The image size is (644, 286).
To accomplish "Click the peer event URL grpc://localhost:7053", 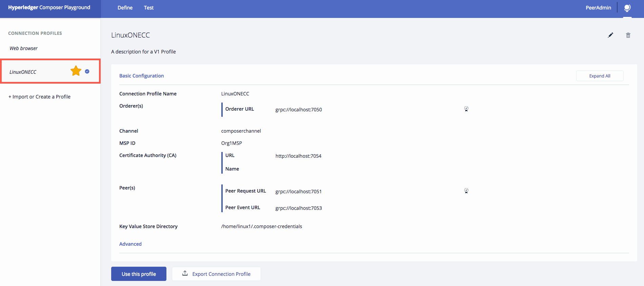I will pos(299,208).
